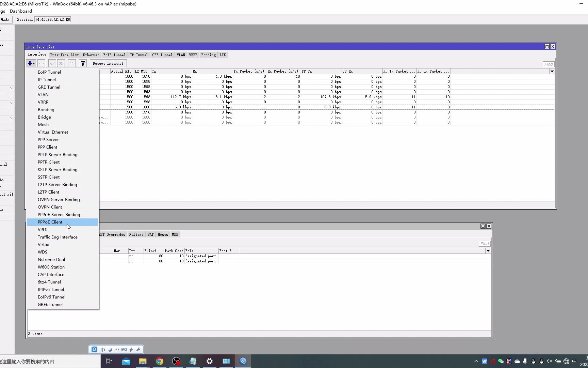The width and height of the screenshot is (588, 368).
Task: Click the Session address field
Action: coord(53,19)
